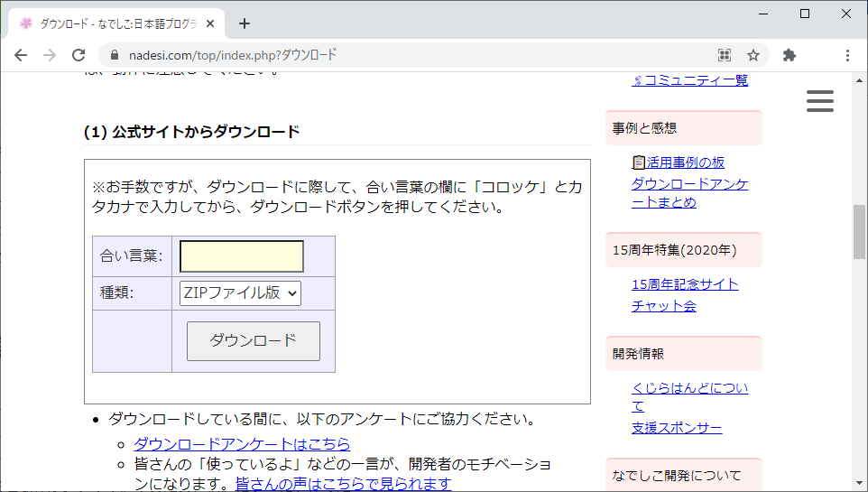The width and height of the screenshot is (868, 492).
Task: Open the site hamburger menu
Action: (820, 101)
